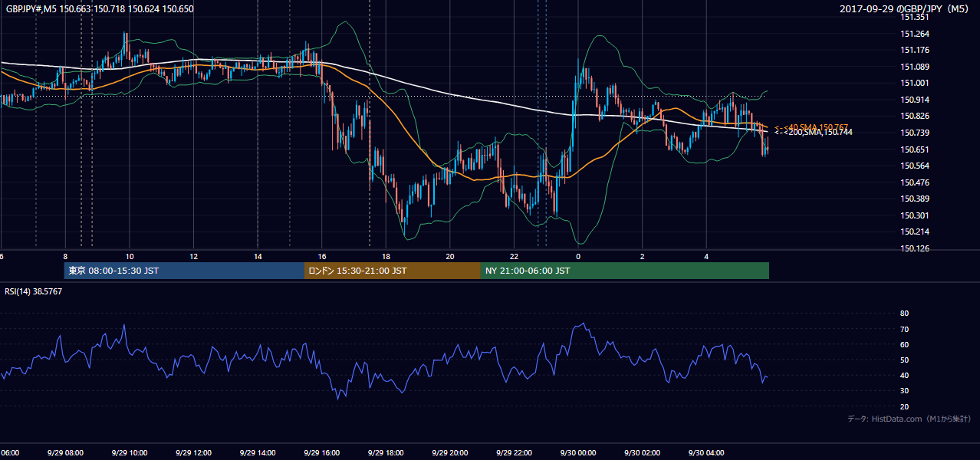The width and height of the screenshot is (980, 460).
Task: Click hour label 10 below the price chart
Action: 130,256
